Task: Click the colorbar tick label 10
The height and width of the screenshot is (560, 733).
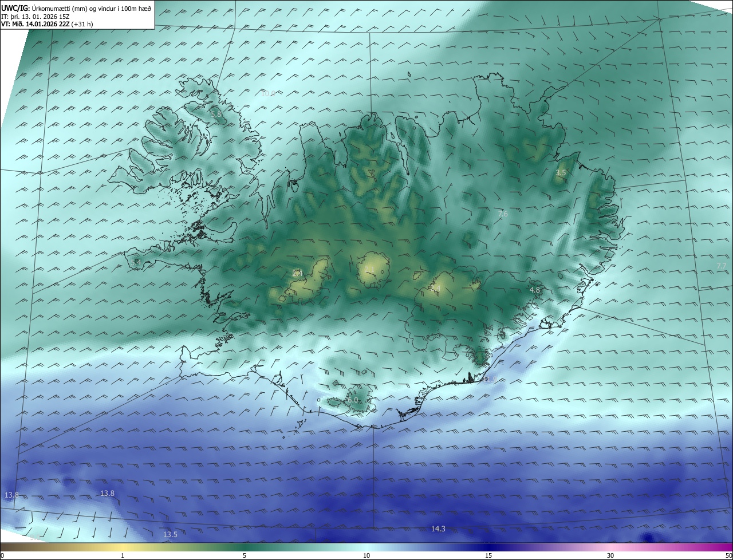Action: 366,555
